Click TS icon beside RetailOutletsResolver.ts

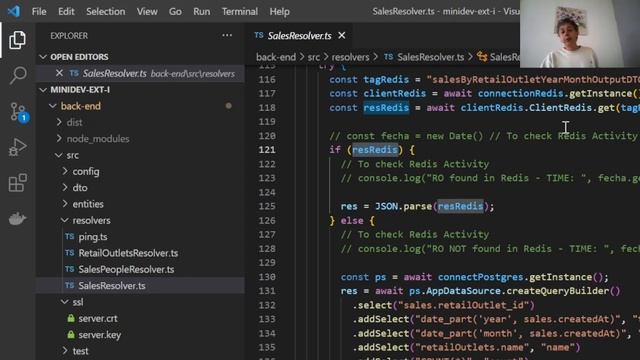tap(70, 253)
